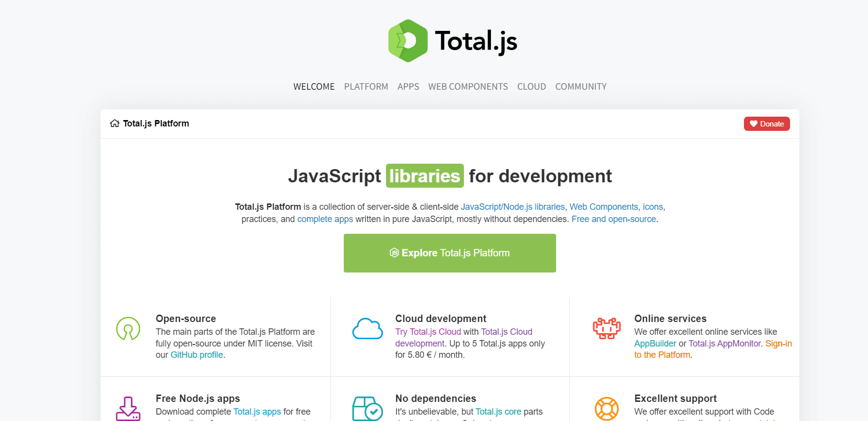Image resolution: width=868 pixels, height=421 pixels.
Task: Click the red Donate button
Action: pos(766,124)
